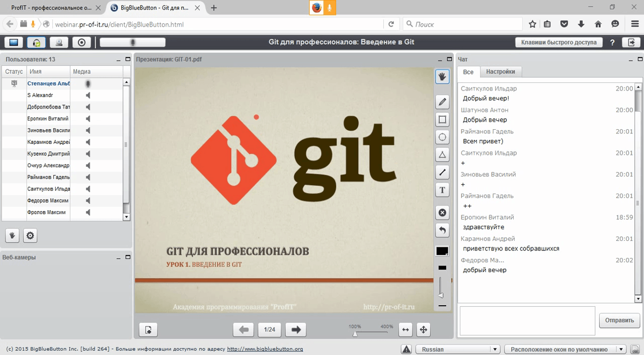This screenshot has width=644, height=355.
Task: Select user Степанцев presenter row
Action: 62,83
